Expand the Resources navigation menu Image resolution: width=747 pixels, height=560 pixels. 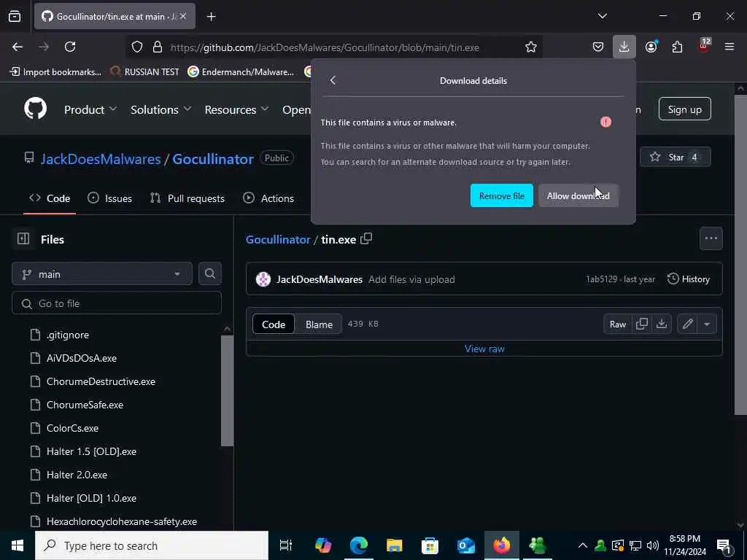click(236, 109)
